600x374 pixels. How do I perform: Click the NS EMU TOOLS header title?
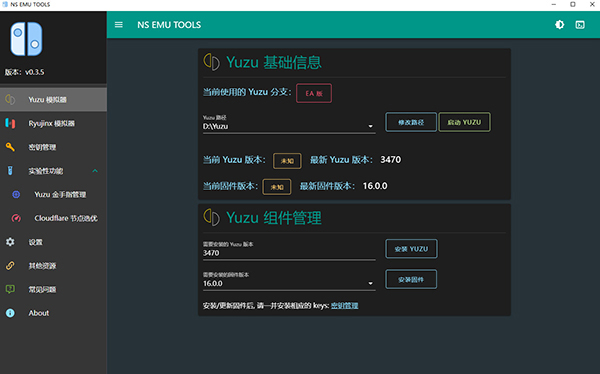pos(169,25)
